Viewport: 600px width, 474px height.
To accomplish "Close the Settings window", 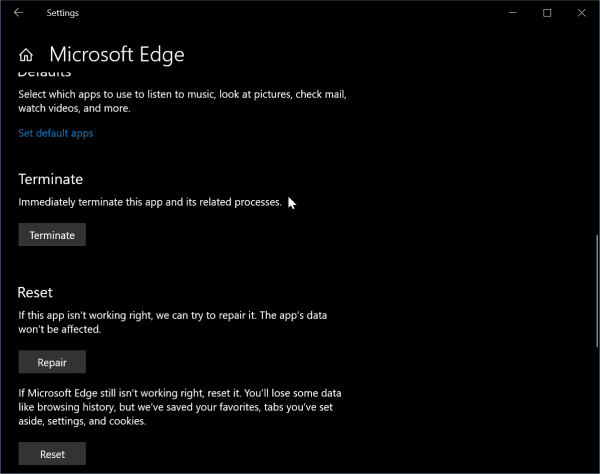I will (x=582, y=13).
